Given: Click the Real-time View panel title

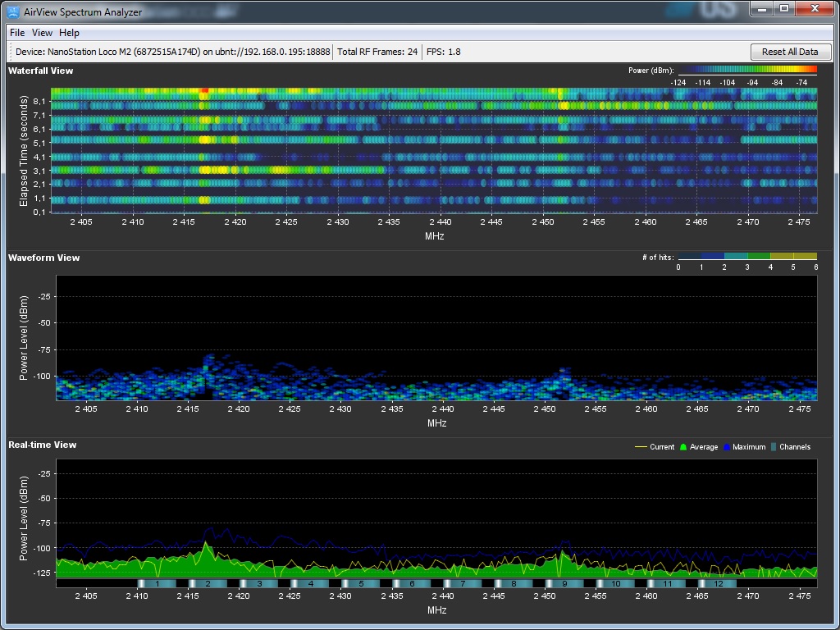Looking at the screenshot, I should [42, 445].
